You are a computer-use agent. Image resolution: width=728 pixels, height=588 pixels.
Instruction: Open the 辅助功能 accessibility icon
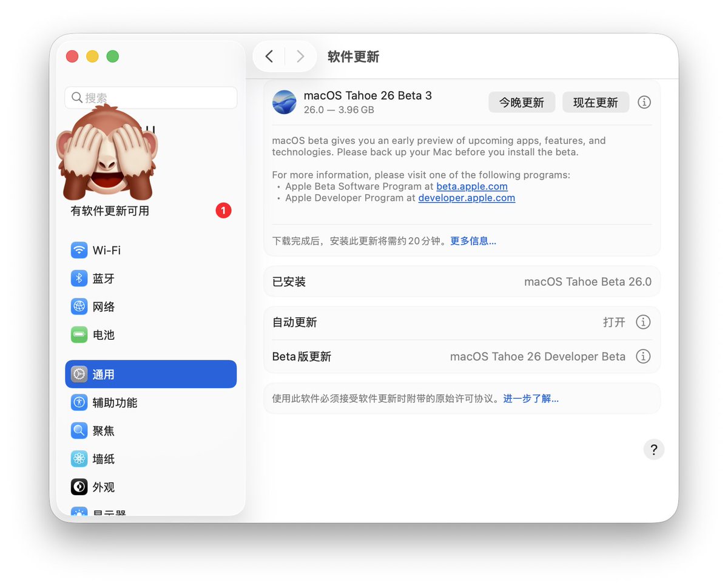point(79,402)
